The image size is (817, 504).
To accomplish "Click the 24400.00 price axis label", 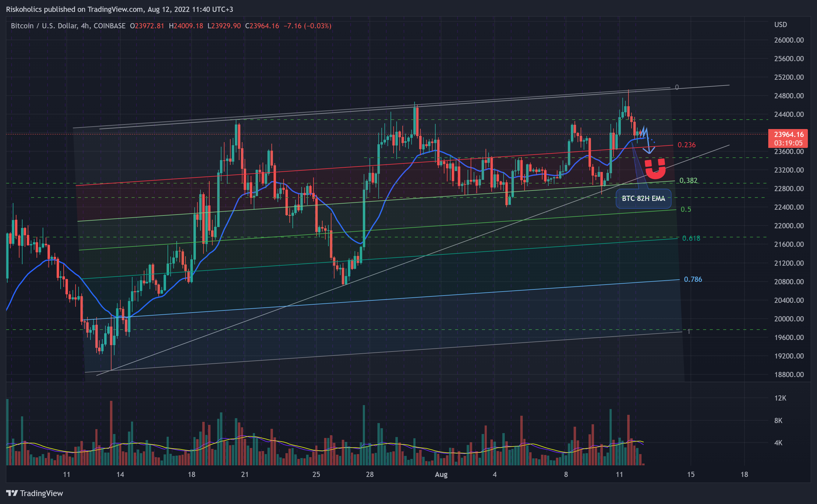I will 789,114.
